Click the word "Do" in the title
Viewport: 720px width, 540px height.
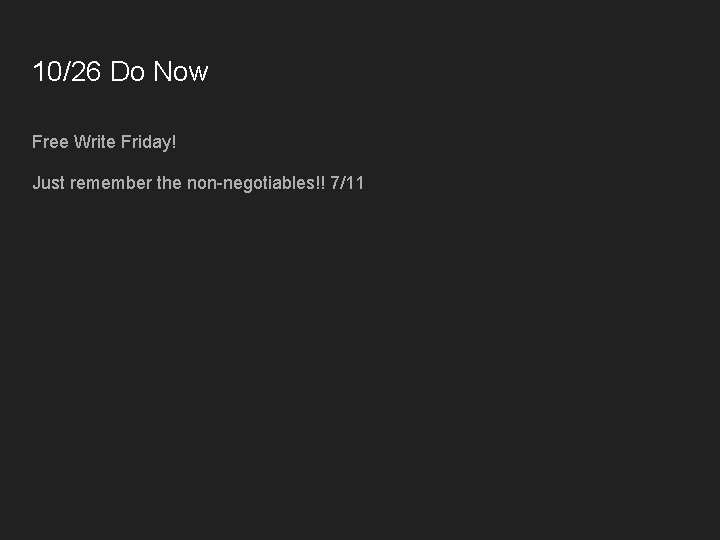[x=128, y=72]
